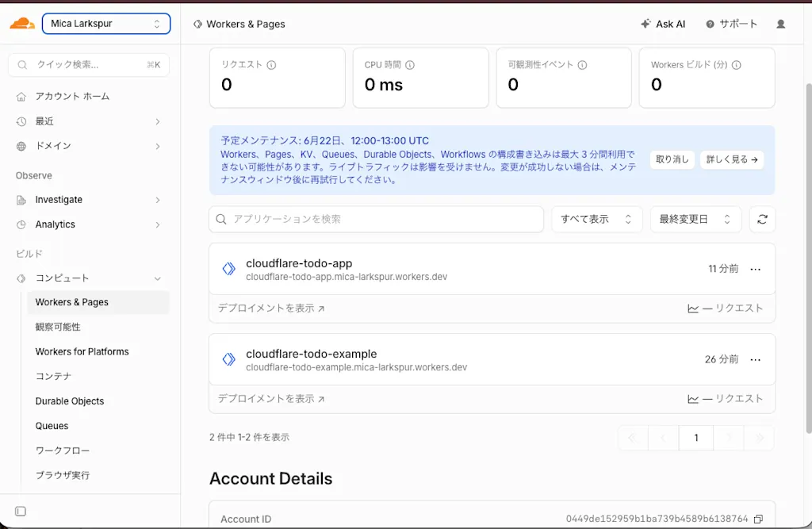Click デプロイメントを表示 under cloudflare-todo-example
This screenshot has width=812, height=529.
pos(271,399)
